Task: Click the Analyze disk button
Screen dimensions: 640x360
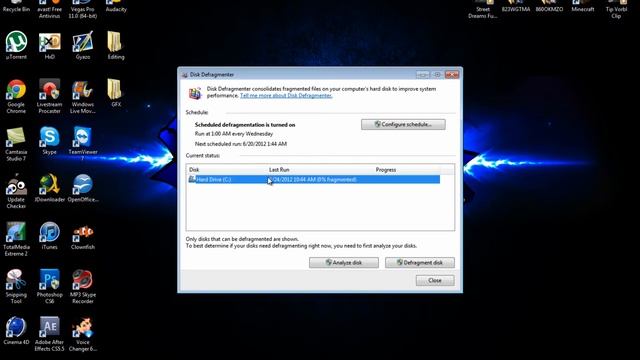Action: pyautogui.click(x=344, y=262)
